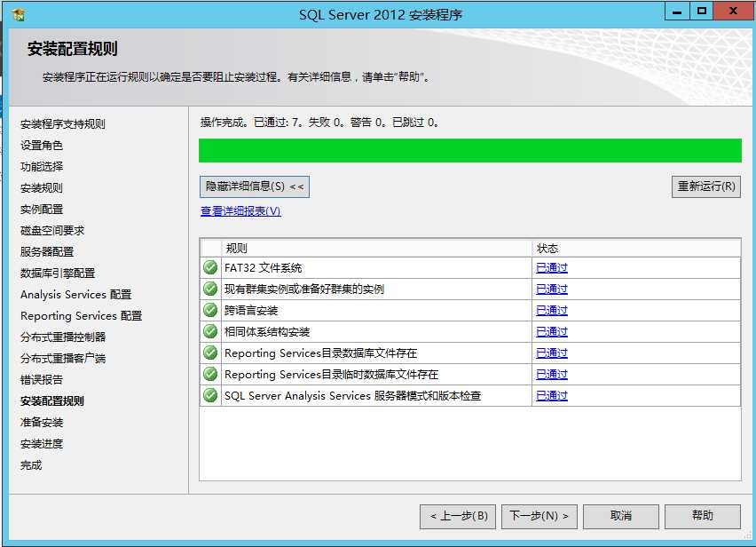Select 功能选择 step in left sidebar
Viewport: 756px width, 547px height.
(42, 167)
